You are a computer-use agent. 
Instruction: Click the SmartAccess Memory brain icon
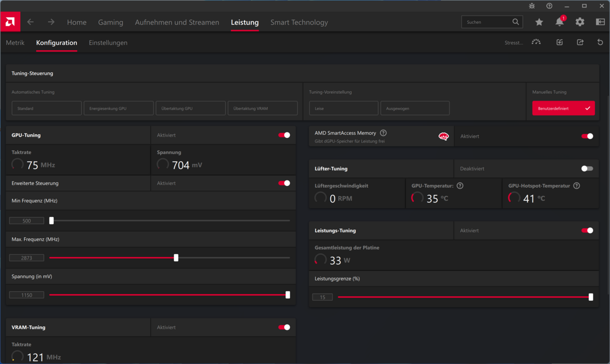444,137
